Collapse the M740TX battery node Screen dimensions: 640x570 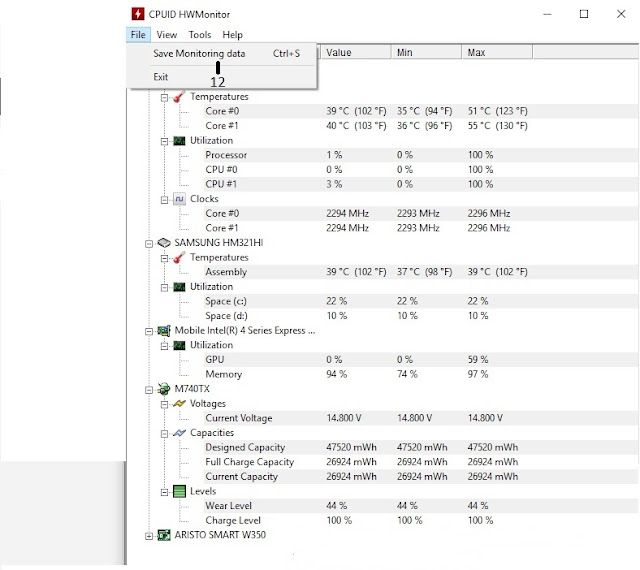pyautogui.click(x=149, y=390)
